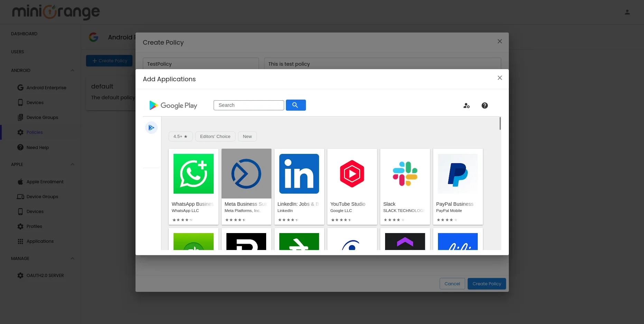Cancel the policy creation dialog
Image resolution: width=644 pixels, height=324 pixels.
tap(452, 284)
